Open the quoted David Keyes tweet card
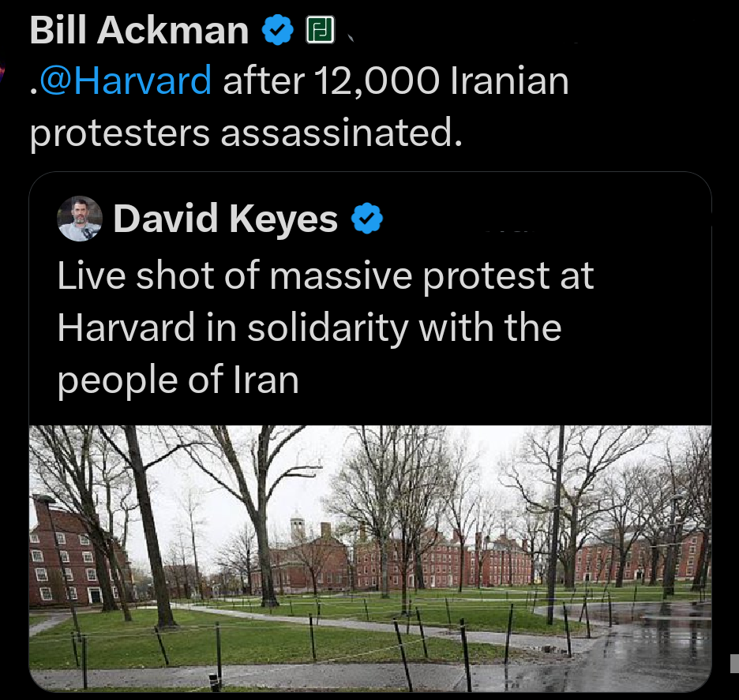739x700 pixels. [x=371, y=316]
